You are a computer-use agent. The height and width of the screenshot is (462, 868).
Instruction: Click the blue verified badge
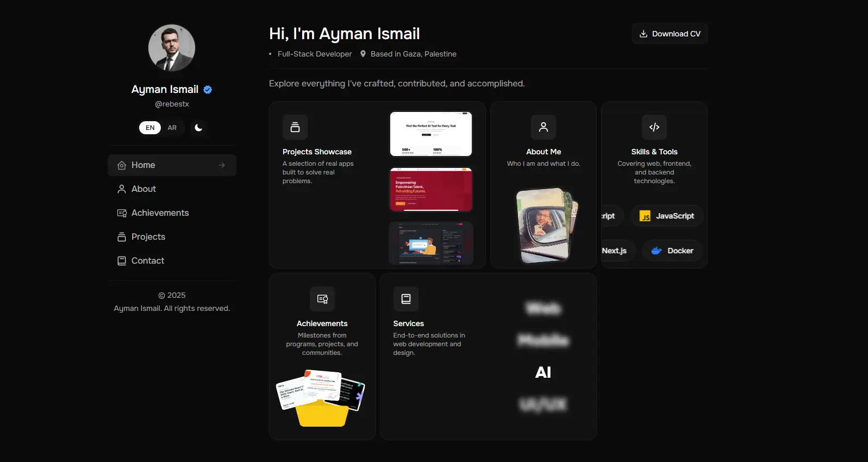(x=208, y=90)
